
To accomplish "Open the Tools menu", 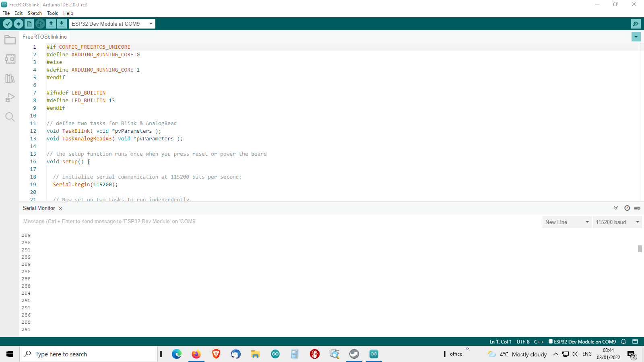I will (x=52, y=13).
